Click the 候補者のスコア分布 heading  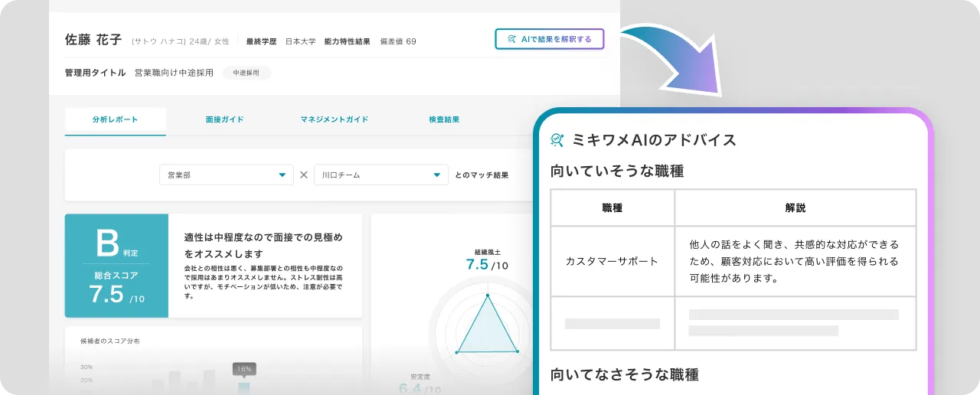[x=110, y=341]
